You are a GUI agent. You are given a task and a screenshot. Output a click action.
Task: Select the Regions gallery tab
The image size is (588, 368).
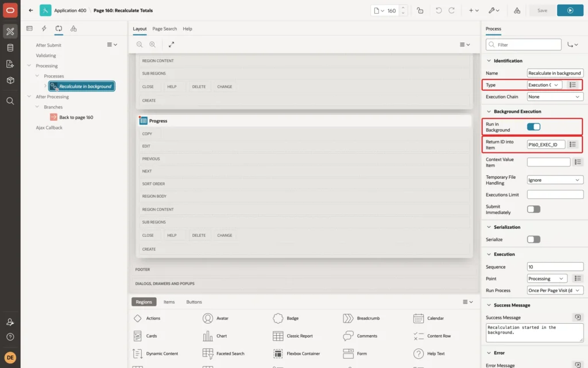tap(144, 301)
